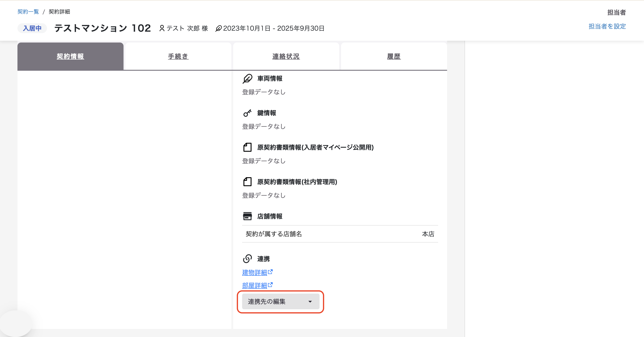
Task: Click the 連携 section heading
Action: (x=264, y=259)
